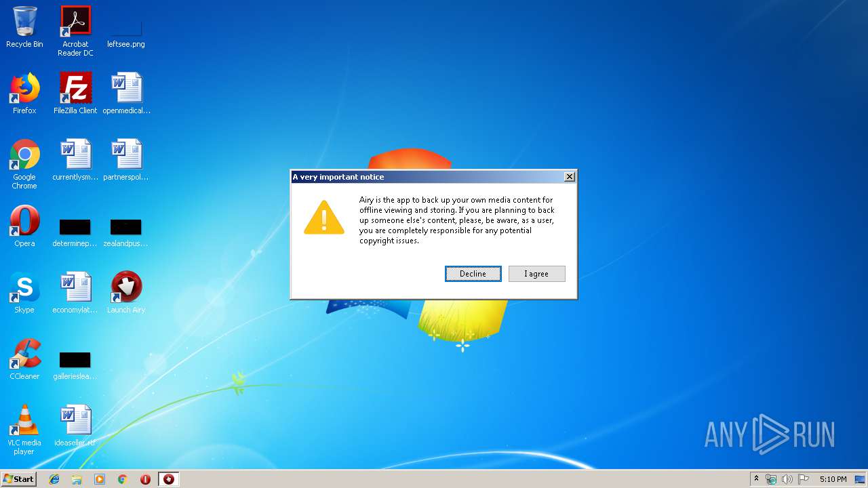Image resolution: width=868 pixels, height=488 pixels.
Task: Open the volume speaker tray icon
Action: (x=787, y=479)
